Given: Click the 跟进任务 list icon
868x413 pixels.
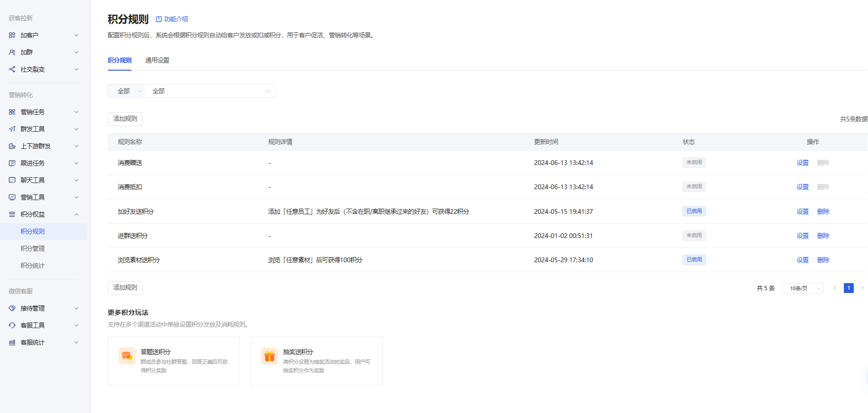Looking at the screenshot, I should (12, 163).
